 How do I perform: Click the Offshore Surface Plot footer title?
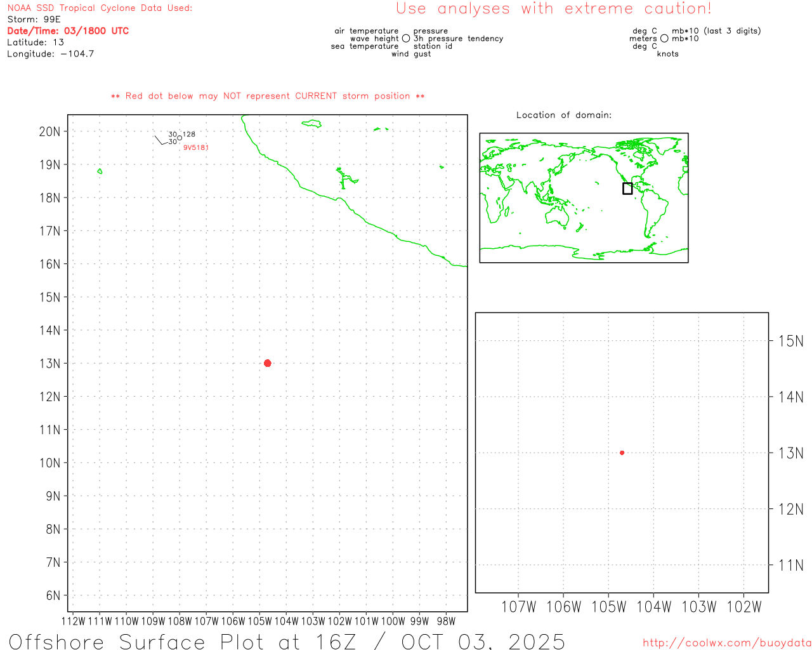tap(287, 641)
